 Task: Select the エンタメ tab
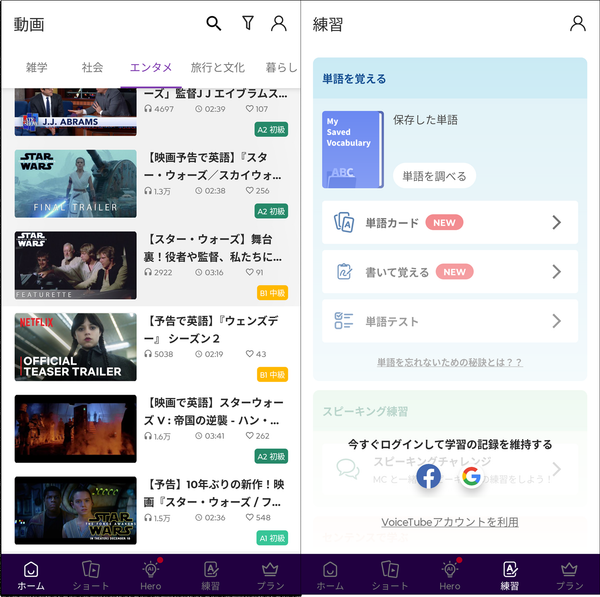tap(151, 67)
